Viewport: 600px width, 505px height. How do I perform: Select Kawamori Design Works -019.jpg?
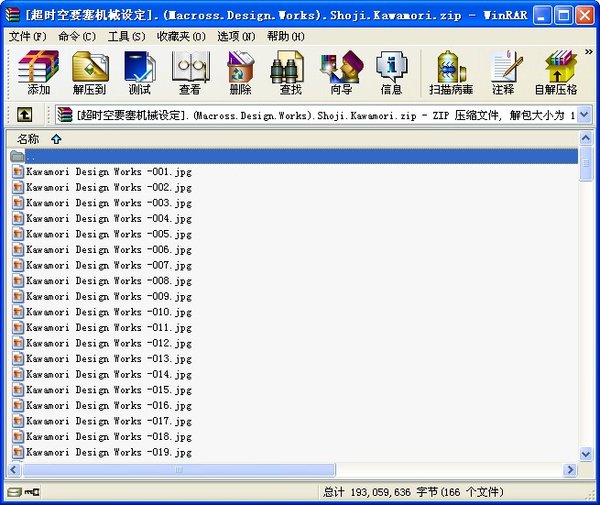click(x=102, y=452)
